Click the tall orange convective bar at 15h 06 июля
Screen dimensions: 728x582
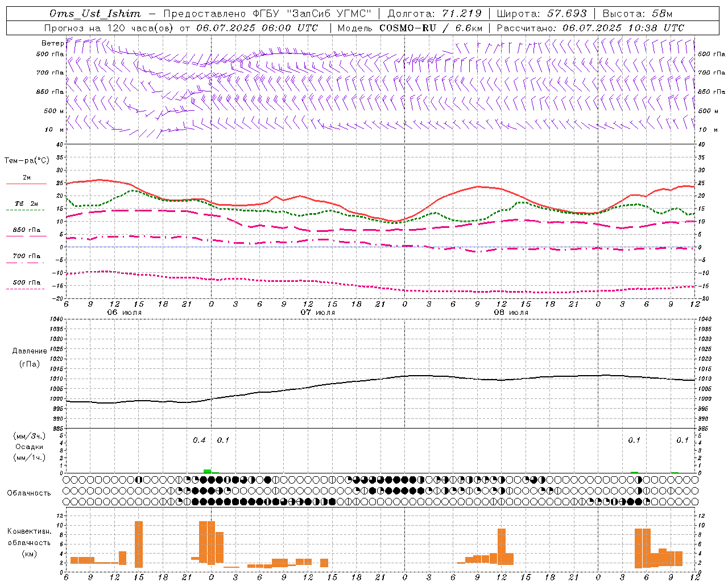[139, 544]
